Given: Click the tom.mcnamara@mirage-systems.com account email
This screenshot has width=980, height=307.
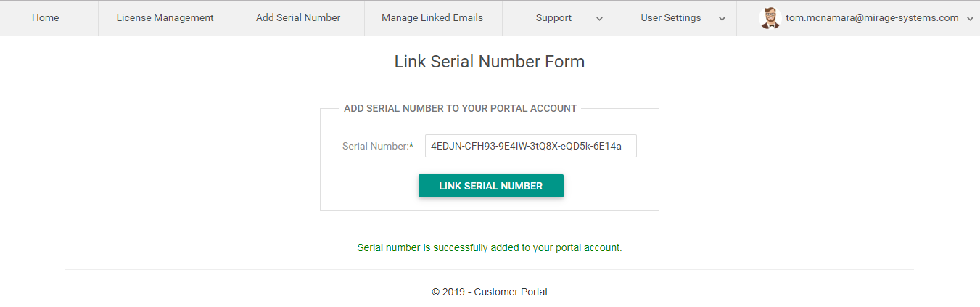Looking at the screenshot, I should [x=872, y=18].
